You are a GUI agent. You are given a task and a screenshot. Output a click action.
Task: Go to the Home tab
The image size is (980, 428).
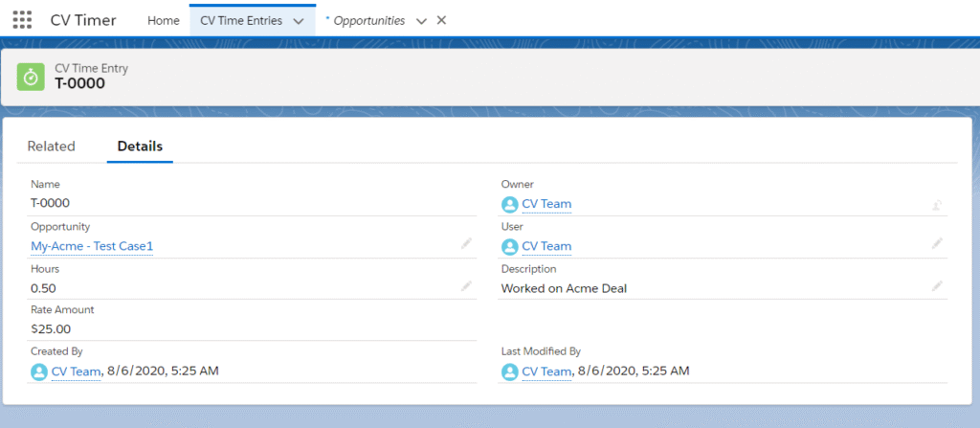[163, 20]
